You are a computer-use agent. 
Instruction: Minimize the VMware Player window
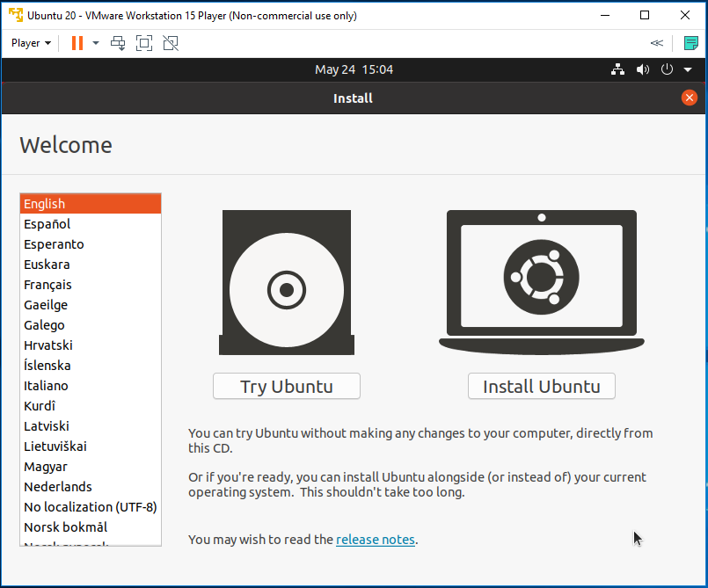(x=605, y=15)
